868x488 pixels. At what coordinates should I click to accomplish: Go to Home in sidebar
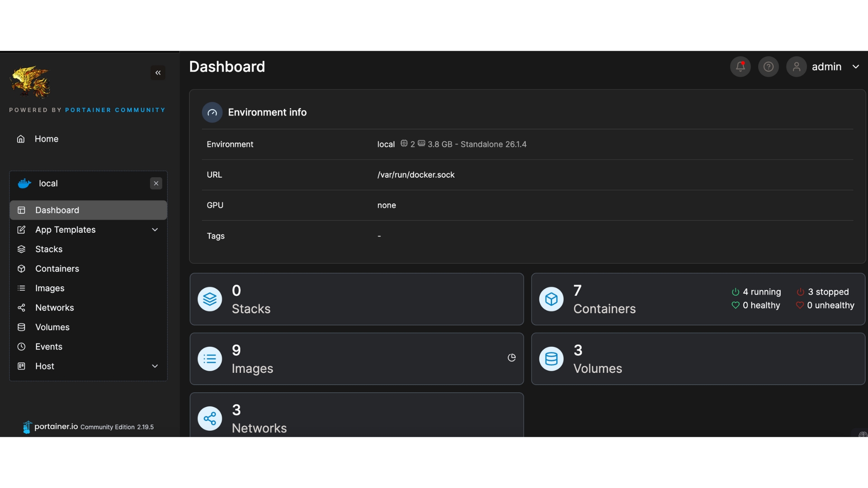[47, 139]
